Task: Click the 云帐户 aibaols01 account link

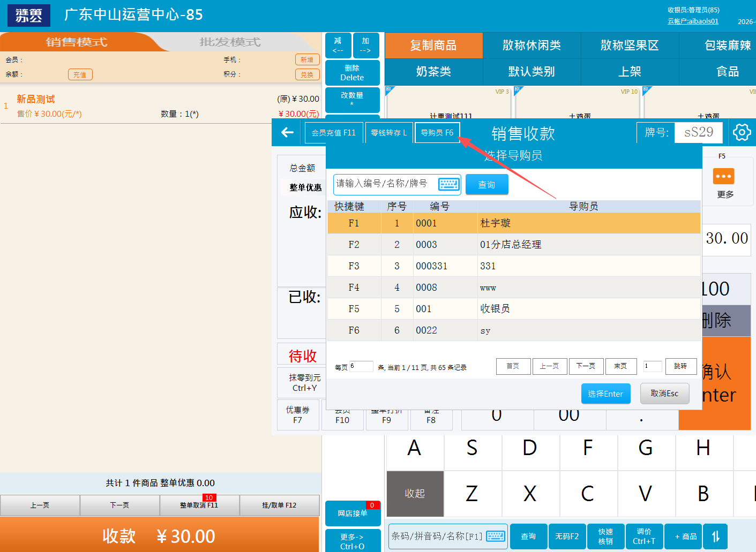Action: [x=693, y=21]
